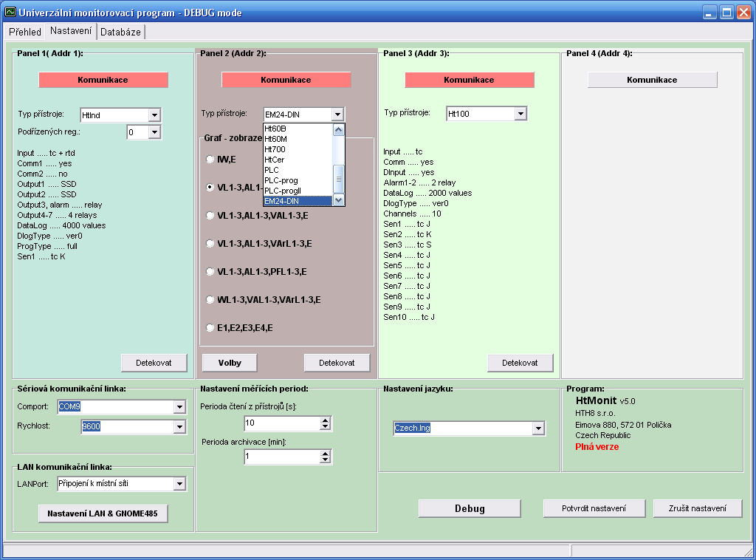Click the Perioda archivace value field
The width and height of the screenshot is (756, 560).
pyautogui.click(x=282, y=457)
